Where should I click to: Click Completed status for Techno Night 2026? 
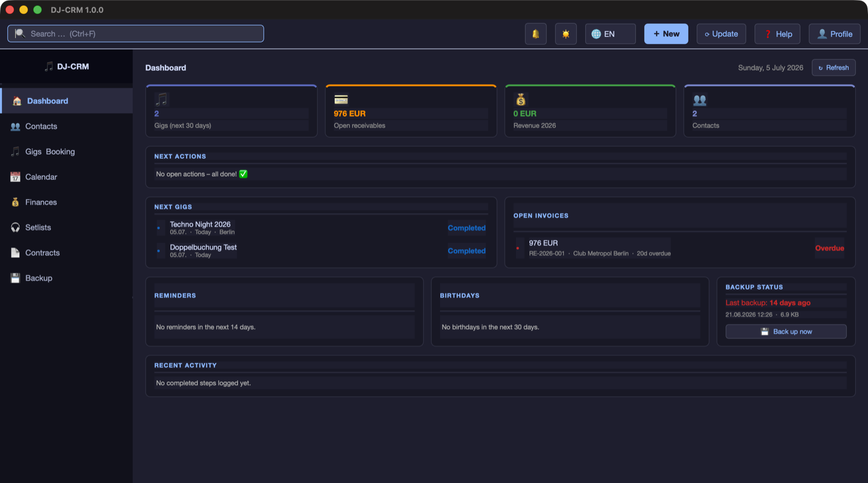pyautogui.click(x=467, y=228)
